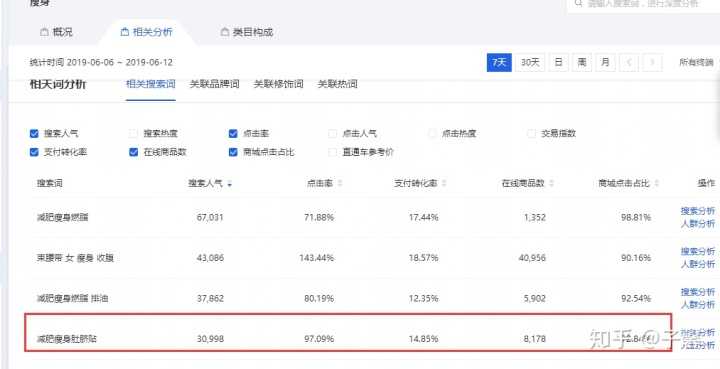Uncheck the 搜索人气 metric checkbox
This screenshot has height=369, width=720.
(x=34, y=134)
